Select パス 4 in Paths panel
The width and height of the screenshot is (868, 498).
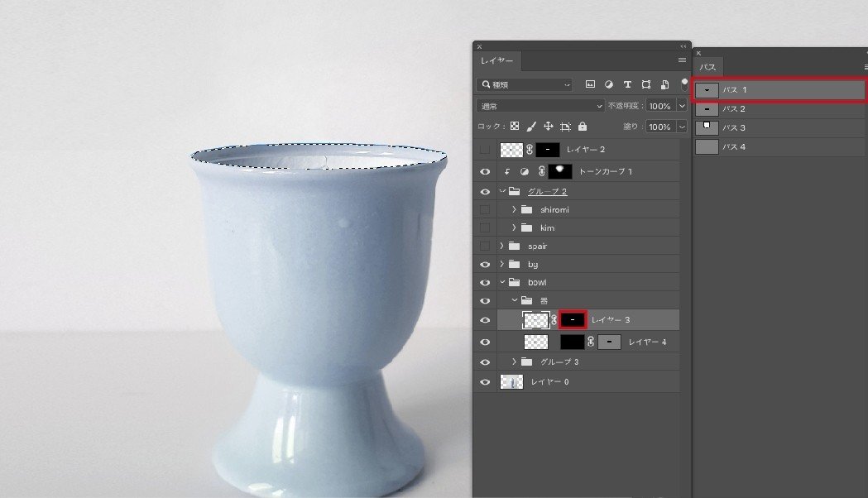pyautogui.click(x=779, y=146)
